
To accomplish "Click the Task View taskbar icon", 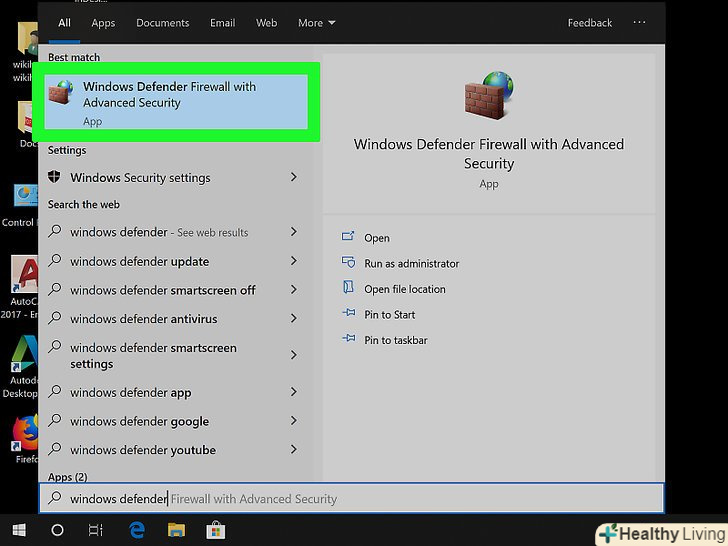I will (96, 530).
